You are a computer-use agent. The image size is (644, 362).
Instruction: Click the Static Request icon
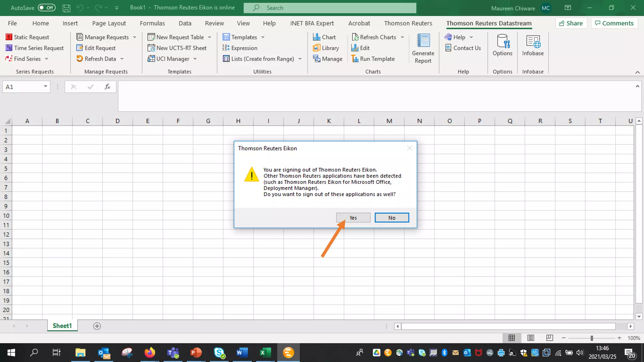[x=9, y=37]
